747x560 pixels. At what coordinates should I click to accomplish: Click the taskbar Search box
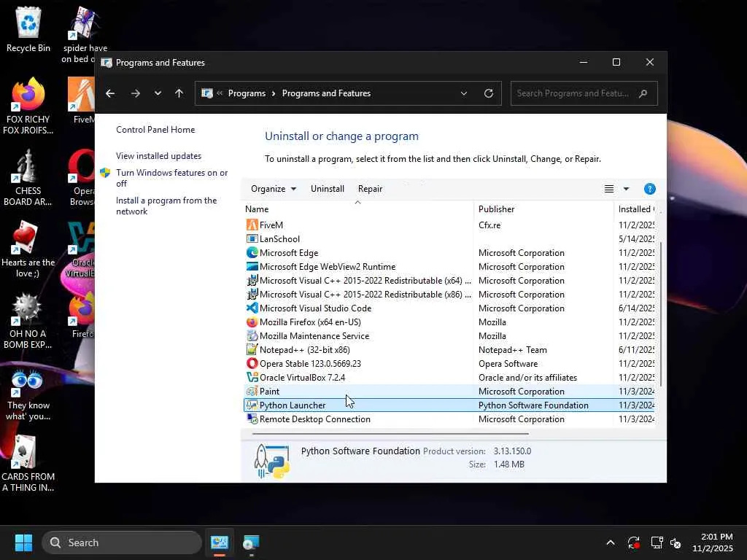(x=122, y=542)
